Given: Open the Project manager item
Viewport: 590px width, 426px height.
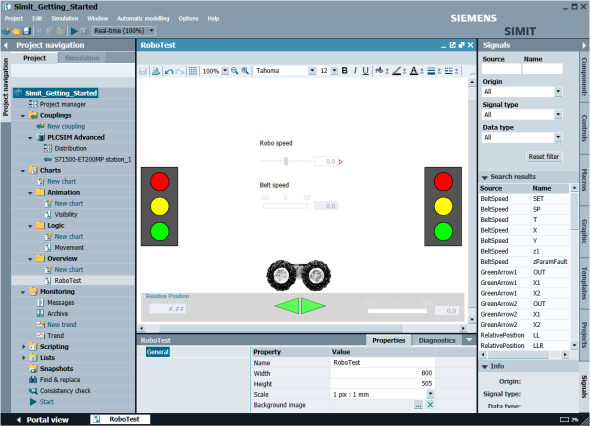Looking at the screenshot, I should 62,104.
